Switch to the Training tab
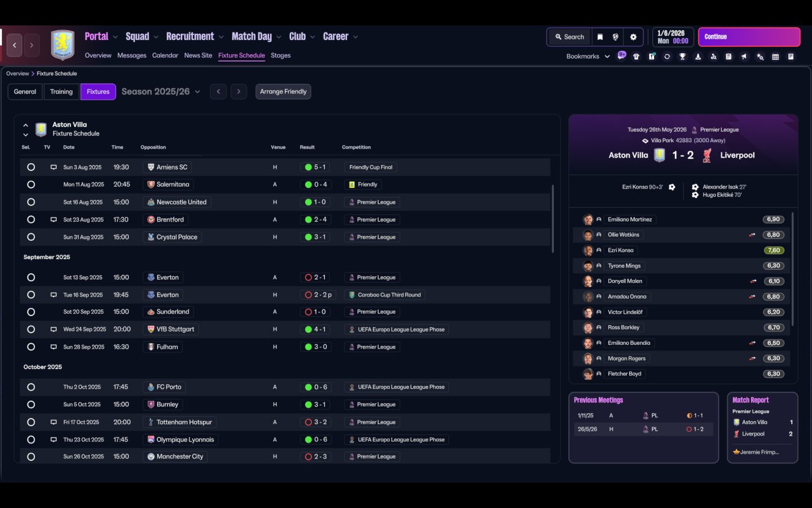The width and height of the screenshot is (812, 508). (62, 91)
